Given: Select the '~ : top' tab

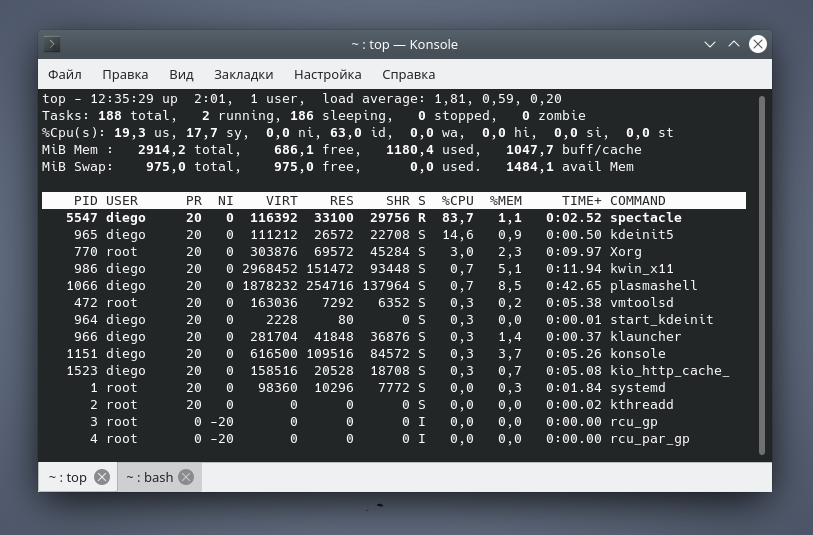Looking at the screenshot, I should (x=67, y=478).
